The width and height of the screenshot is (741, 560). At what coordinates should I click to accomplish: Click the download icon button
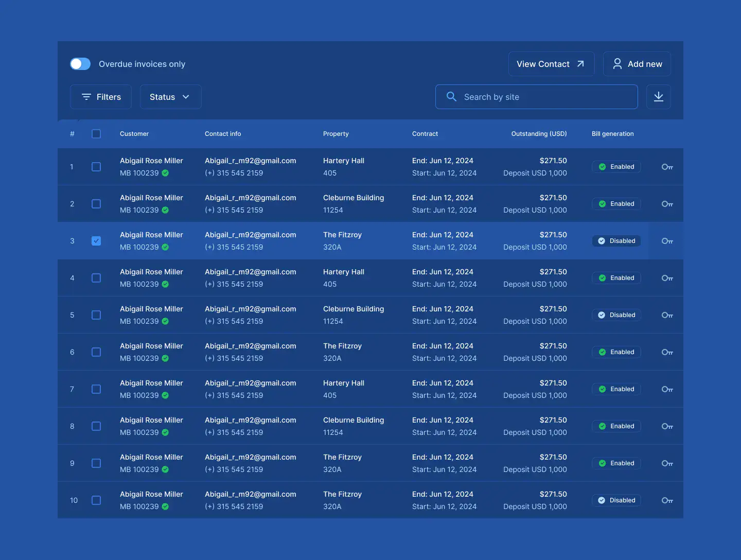[x=659, y=97]
